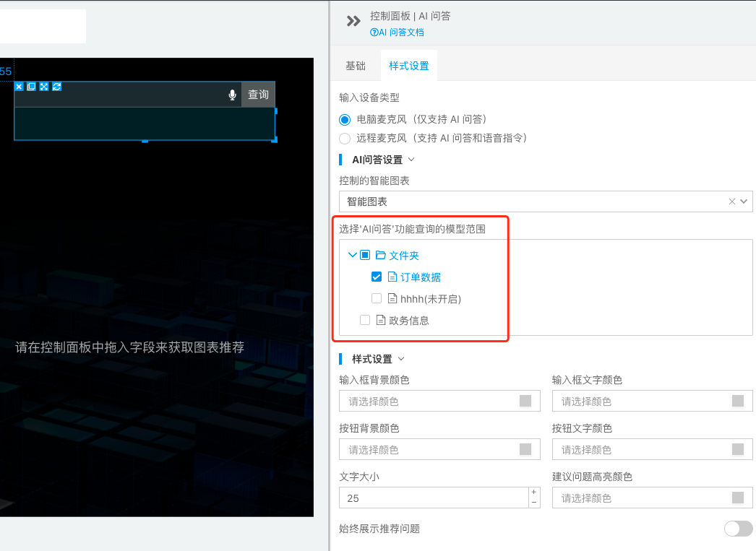Clear the 智能图表 selection with the X icon
Screen dimensions: 756x551
(x=732, y=201)
